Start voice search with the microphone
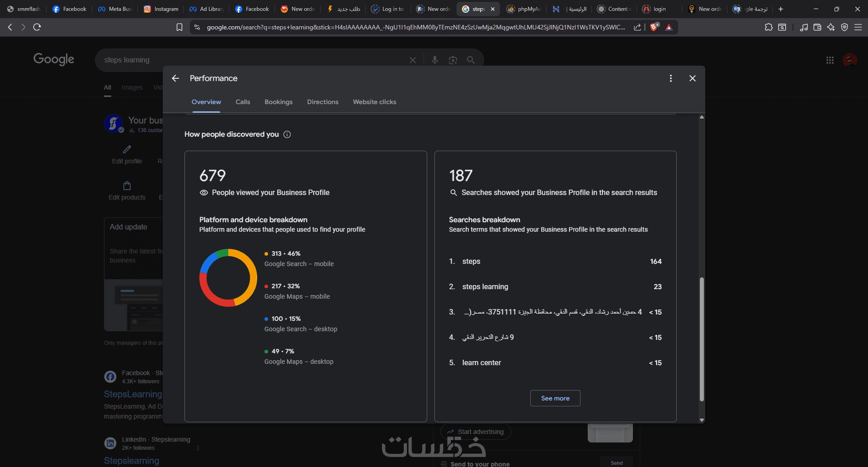Image resolution: width=868 pixels, height=467 pixels. tap(435, 60)
